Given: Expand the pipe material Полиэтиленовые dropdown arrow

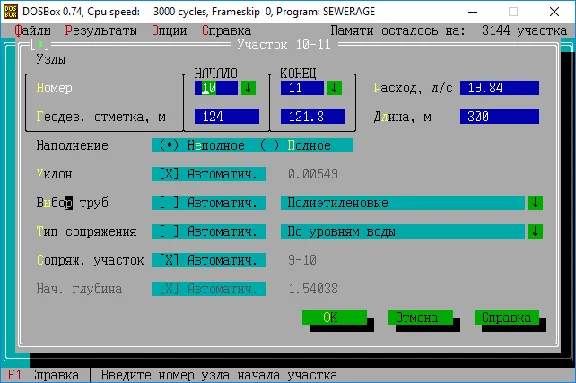Looking at the screenshot, I should pyautogui.click(x=535, y=203).
